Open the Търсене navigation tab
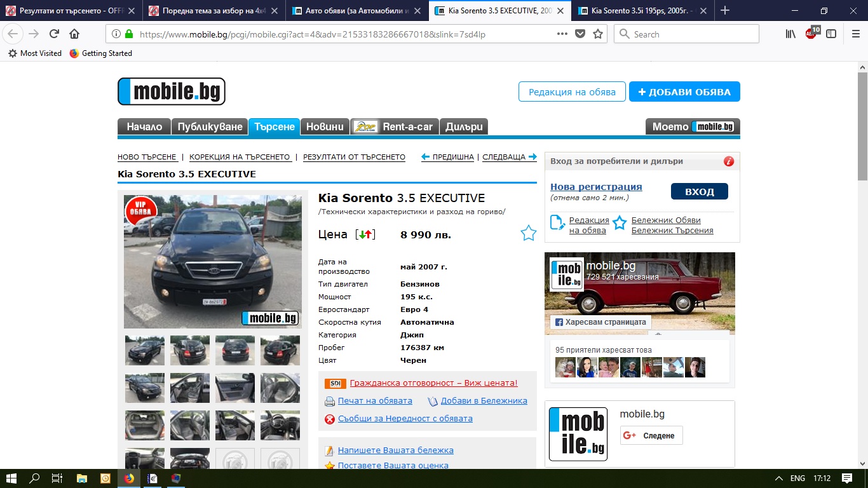The image size is (868, 488). [275, 126]
